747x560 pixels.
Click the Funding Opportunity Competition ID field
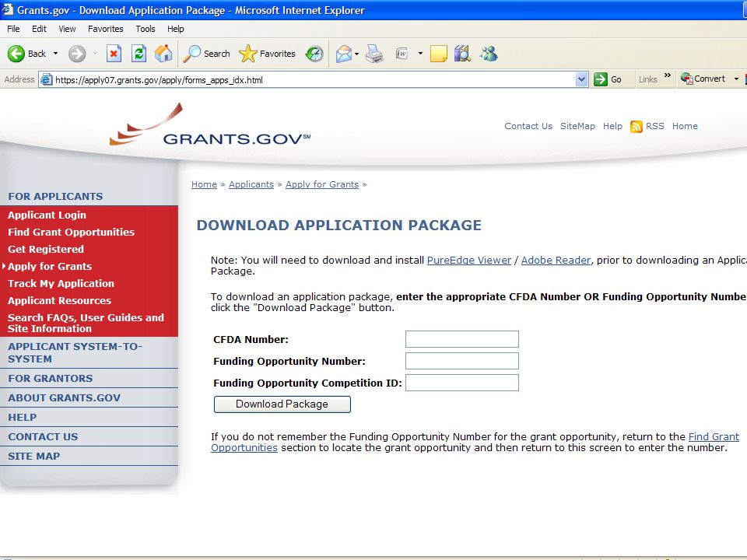pos(462,383)
